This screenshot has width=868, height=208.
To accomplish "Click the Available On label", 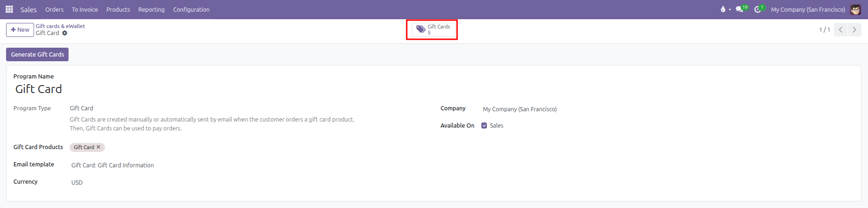I will click(x=458, y=125).
